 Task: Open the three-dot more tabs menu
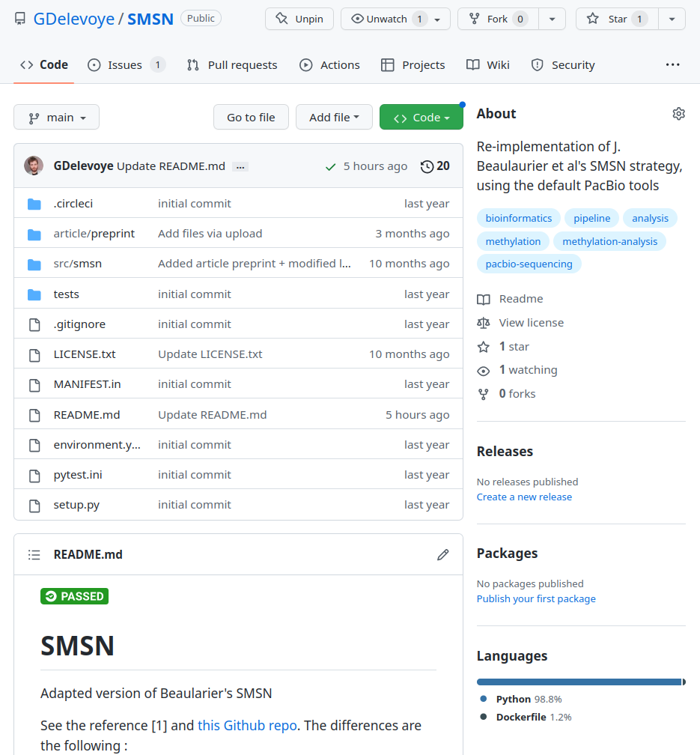click(x=672, y=64)
